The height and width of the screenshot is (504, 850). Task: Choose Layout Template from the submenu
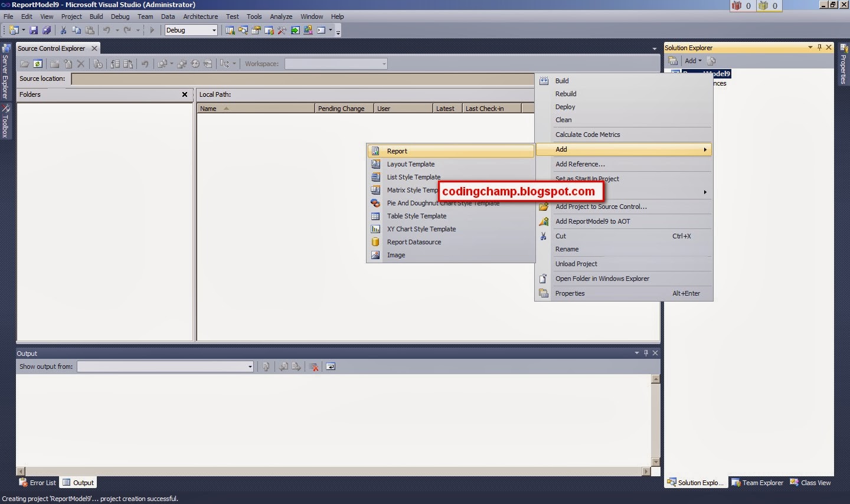point(451,164)
